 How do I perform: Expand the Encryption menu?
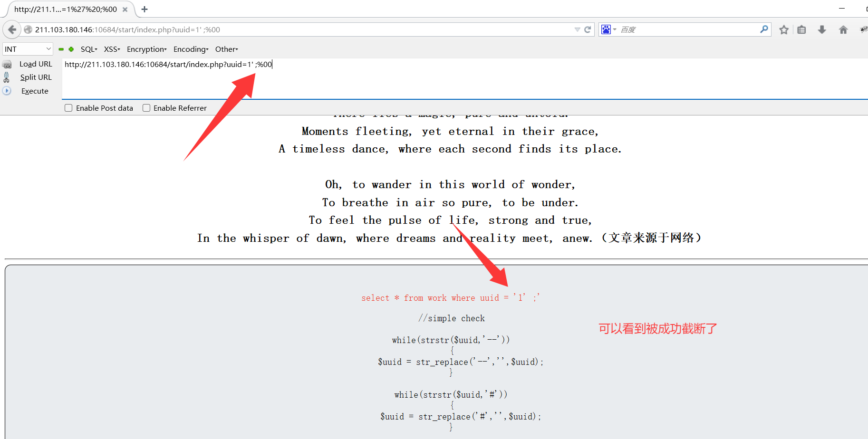[x=147, y=49]
